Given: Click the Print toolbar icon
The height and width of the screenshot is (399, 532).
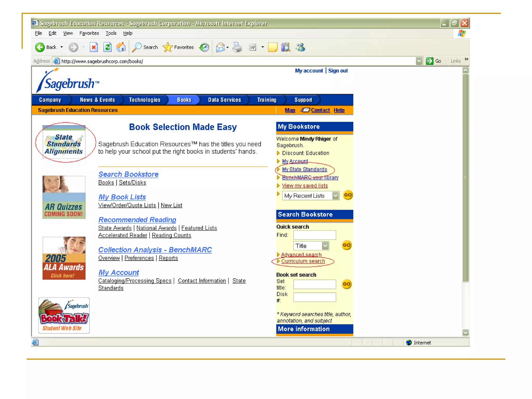Looking at the screenshot, I should [x=237, y=47].
